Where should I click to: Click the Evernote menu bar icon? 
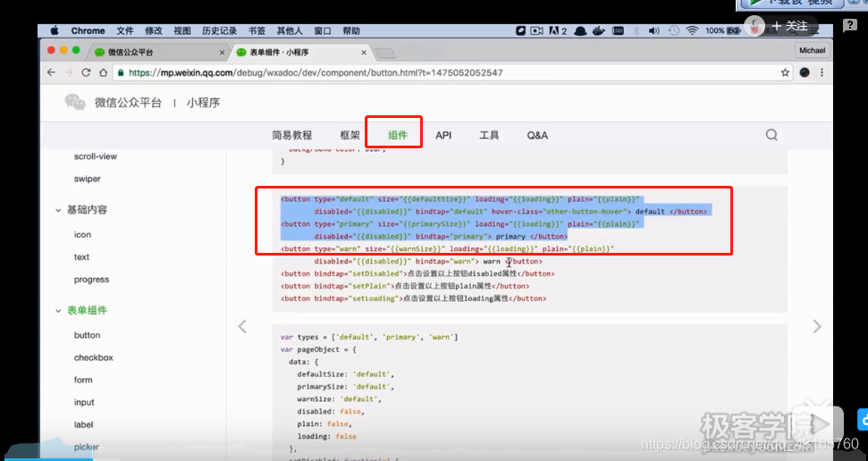click(x=520, y=31)
